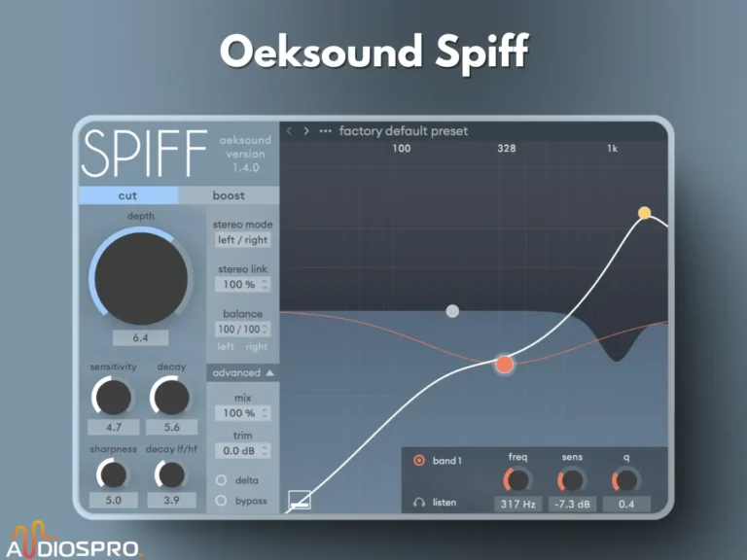747x560 pixels.
Task: Click the low-shelf filter icon at bottom left
Action: (x=300, y=501)
